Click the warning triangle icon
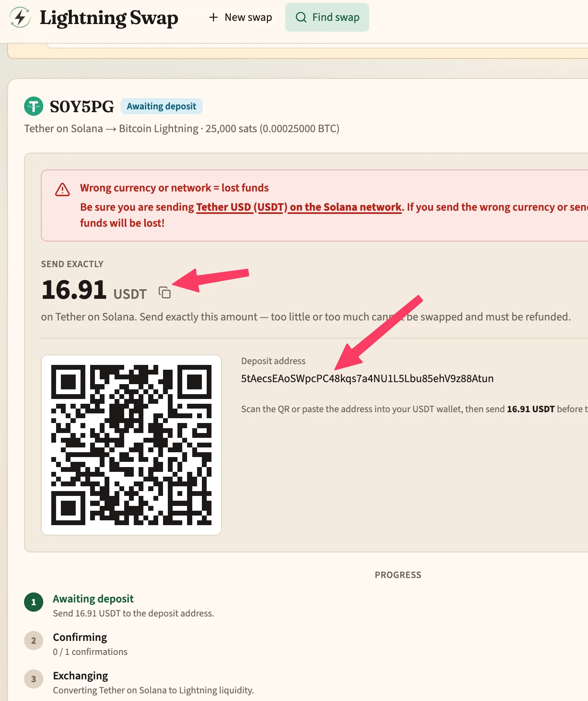The width and height of the screenshot is (588, 701). 62,189
